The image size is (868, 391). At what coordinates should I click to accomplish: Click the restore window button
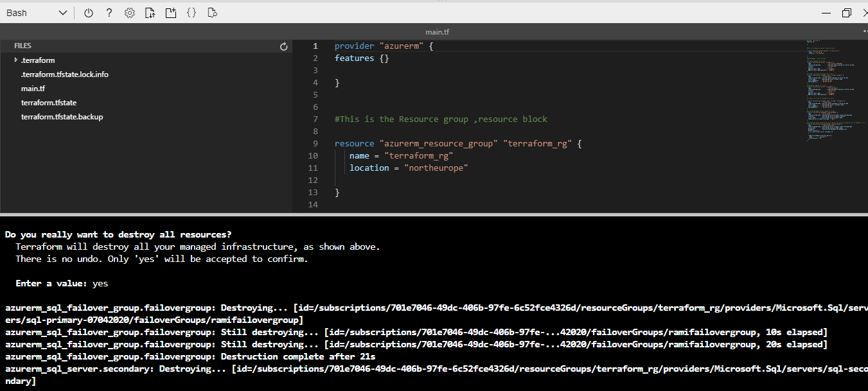pos(846,13)
